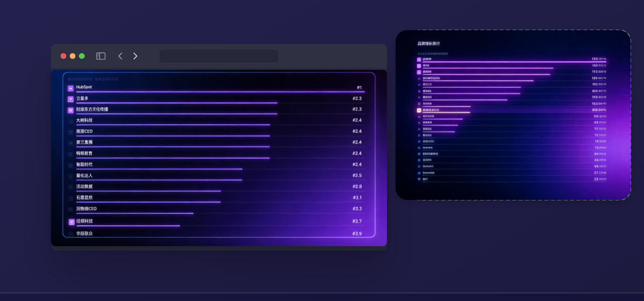Select the 财旅东方文化传播 entry

(x=92, y=109)
